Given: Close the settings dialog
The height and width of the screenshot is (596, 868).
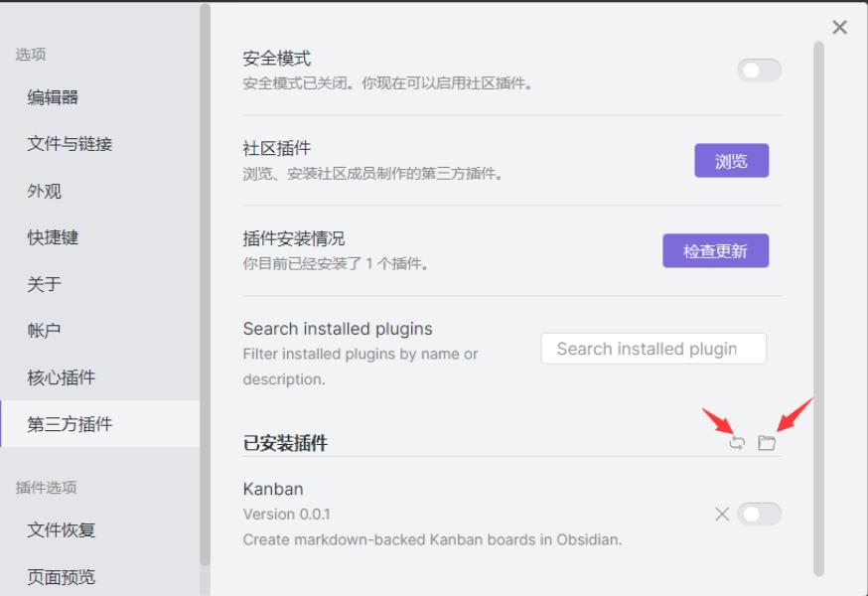Looking at the screenshot, I should point(839,27).
